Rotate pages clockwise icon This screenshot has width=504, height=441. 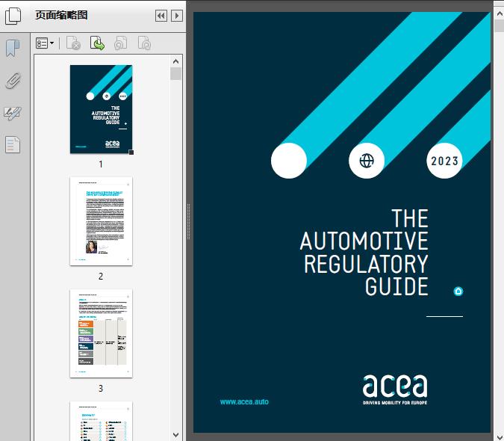[x=144, y=43]
